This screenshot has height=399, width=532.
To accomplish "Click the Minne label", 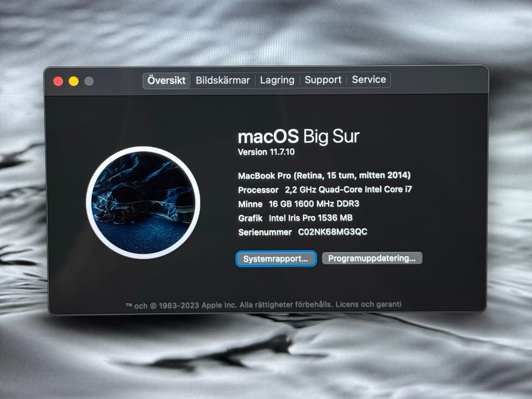I will pos(250,204).
